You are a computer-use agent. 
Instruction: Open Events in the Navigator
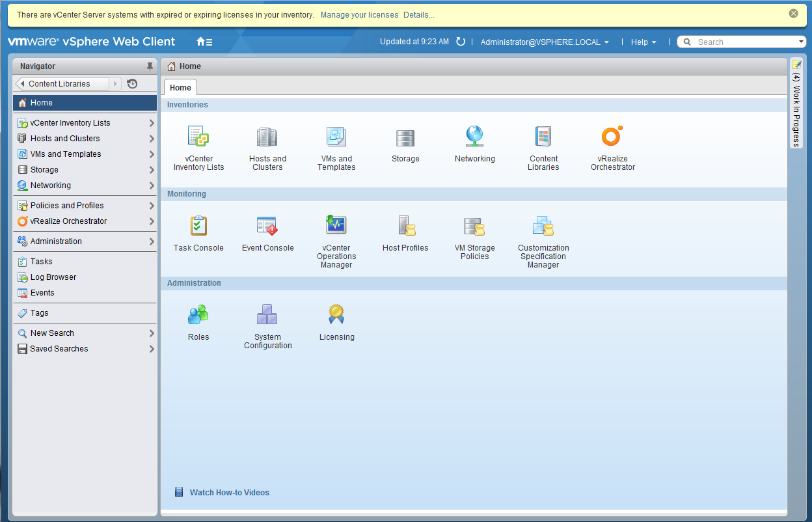tap(85, 293)
